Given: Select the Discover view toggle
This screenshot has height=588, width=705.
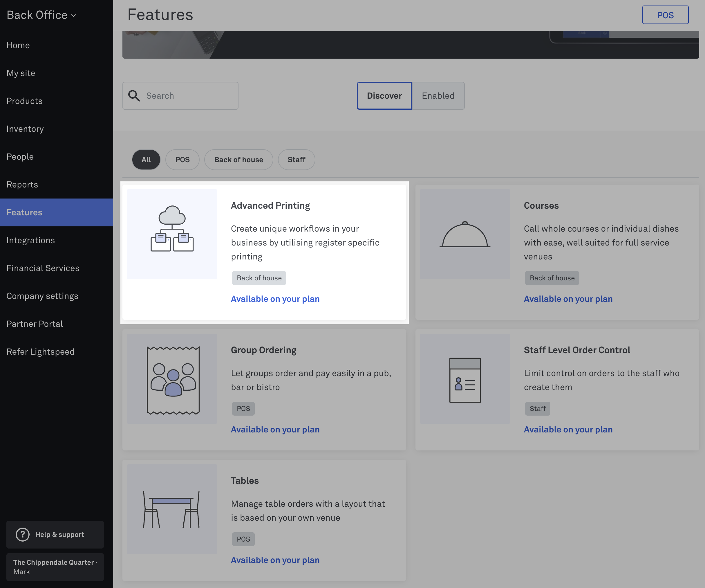Looking at the screenshot, I should 384,96.
